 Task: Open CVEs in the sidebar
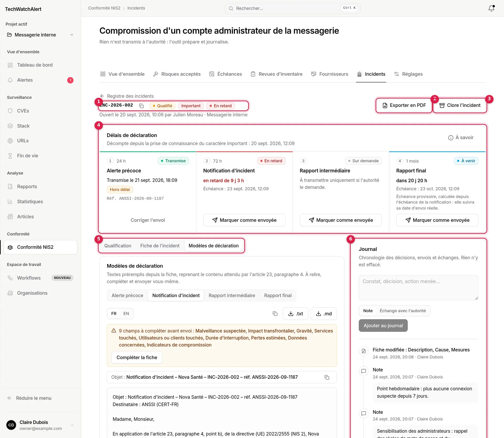coord(40,111)
